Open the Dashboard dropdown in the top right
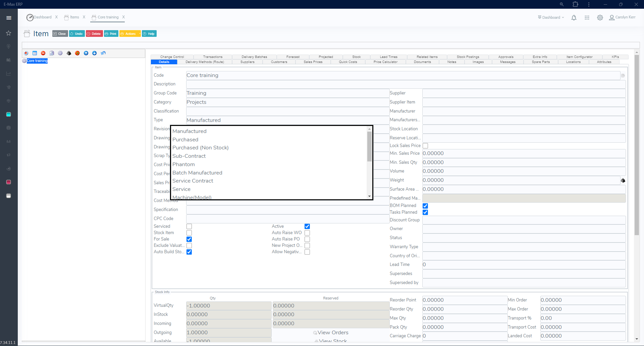This screenshot has width=644, height=346. [551, 17]
